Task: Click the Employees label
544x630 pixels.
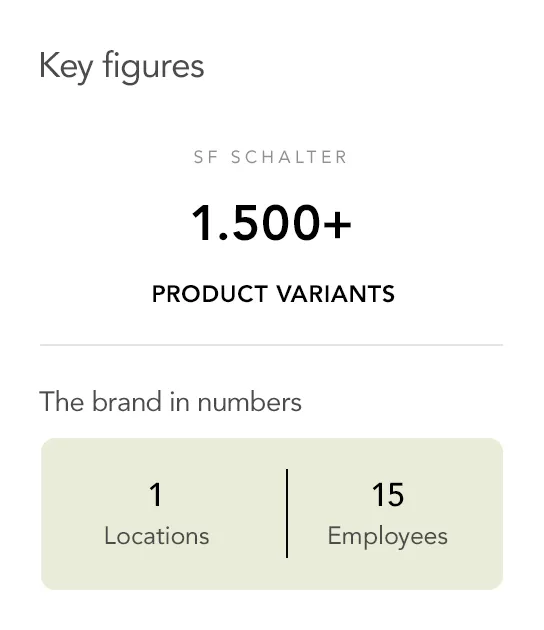Action: point(388,537)
